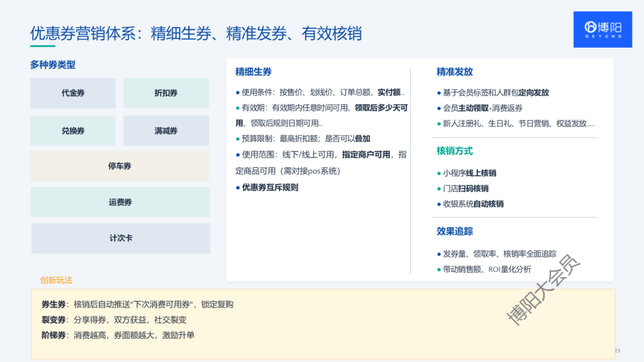Click the page number 23
The image size is (644, 362).
point(618,351)
